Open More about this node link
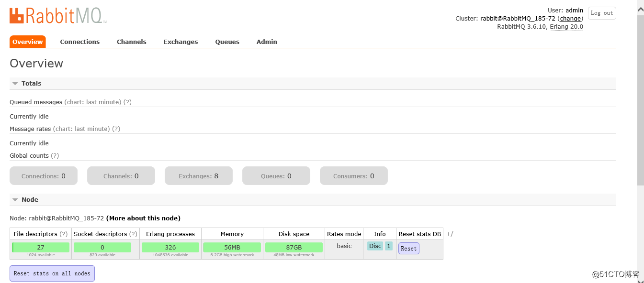The image size is (644, 283). point(143,218)
